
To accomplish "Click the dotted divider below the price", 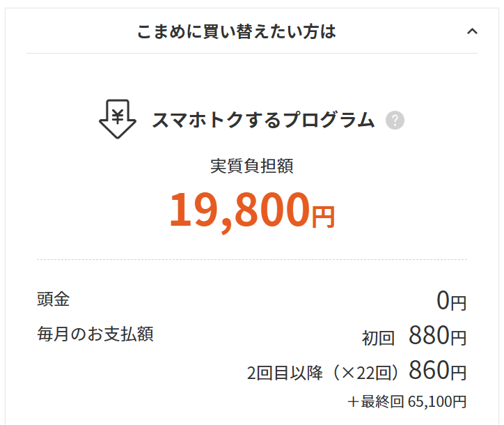I will click(251, 260).
